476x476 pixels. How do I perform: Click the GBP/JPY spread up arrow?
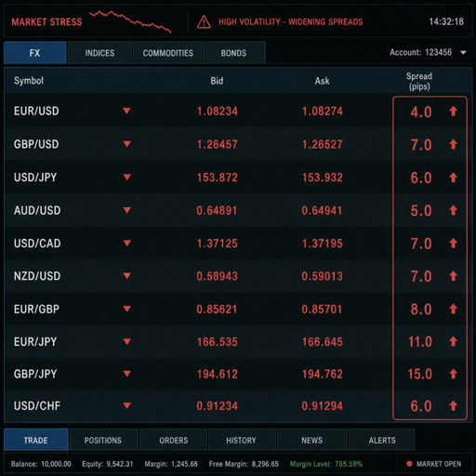click(x=453, y=374)
